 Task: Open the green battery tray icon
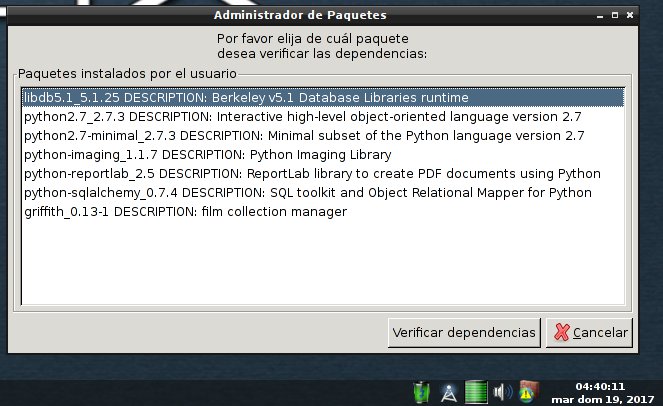(421, 392)
